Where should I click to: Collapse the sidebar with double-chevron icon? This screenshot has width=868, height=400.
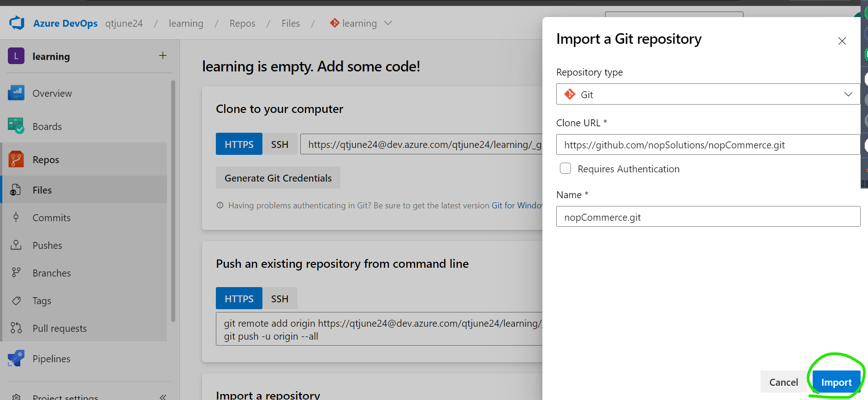point(163,397)
